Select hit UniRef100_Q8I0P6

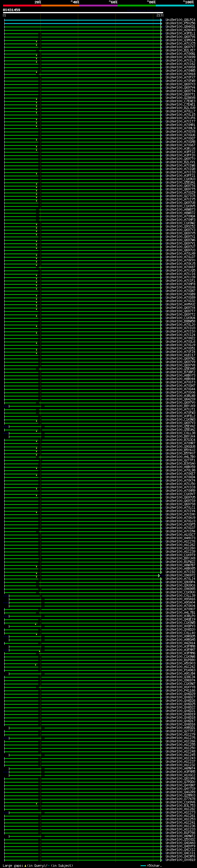tap(175, 779)
